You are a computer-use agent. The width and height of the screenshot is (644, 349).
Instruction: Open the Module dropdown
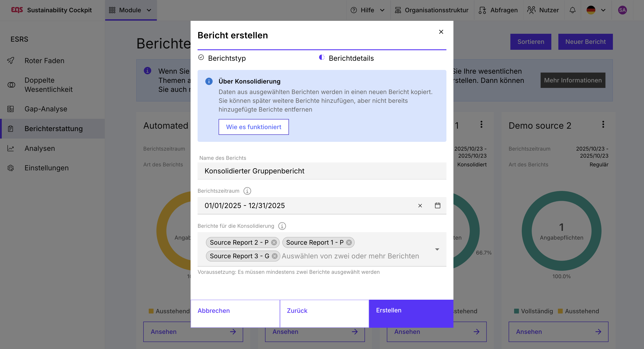click(x=131, y=10)
